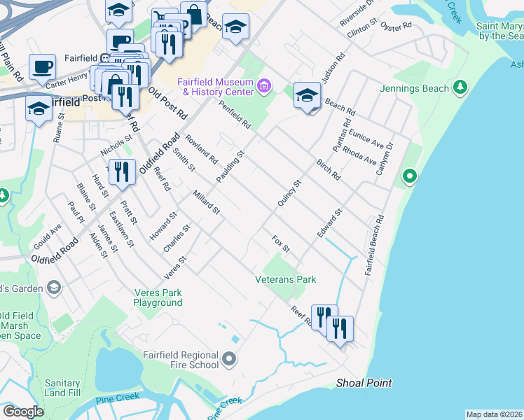524x420 pixels.
Task: Select the Charles St street label
Action: (x=177, y=239)
